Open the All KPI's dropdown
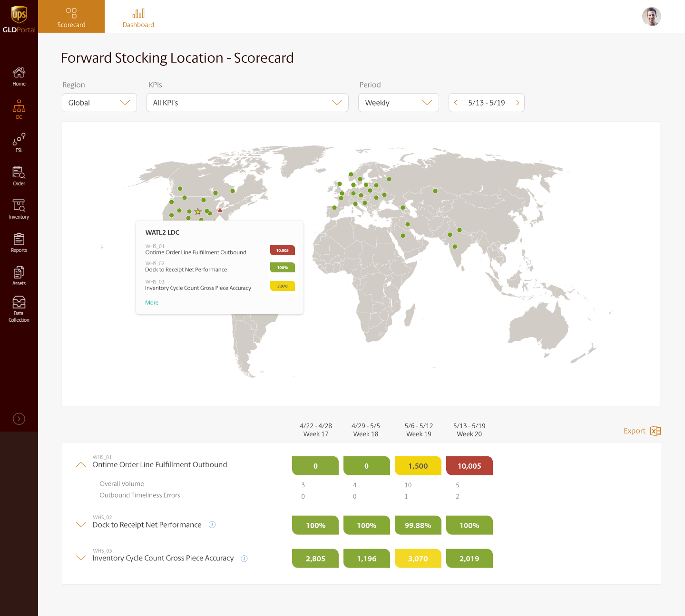685x616 pixels. [x=248, y=103]
